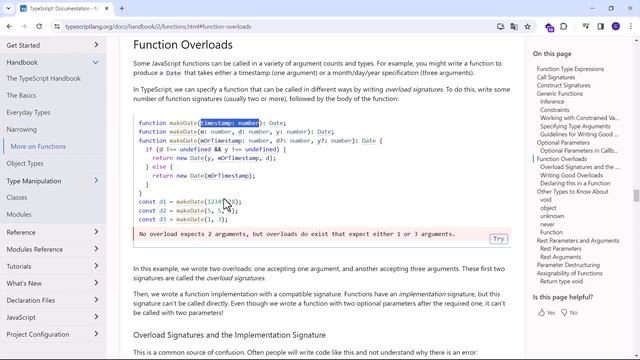Bookmark this page with the star
The image size is (640, 360).
tap(527, 27)
